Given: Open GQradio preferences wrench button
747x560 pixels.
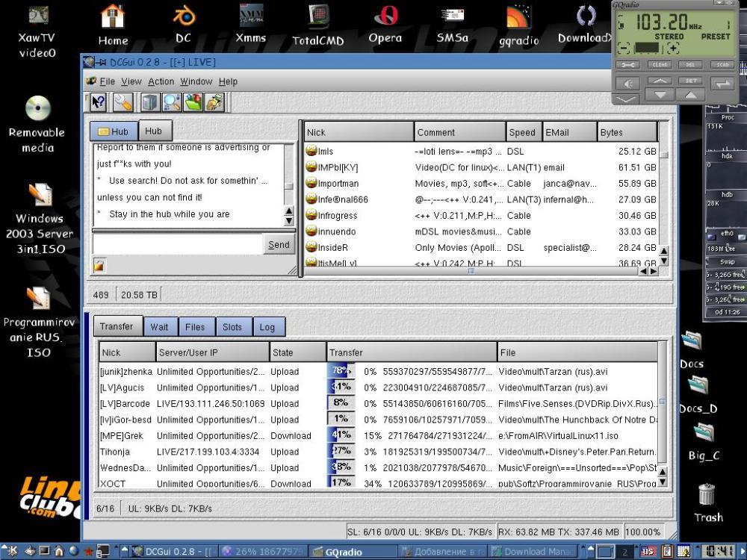Looking at the screenshot, I should point(627,64).
